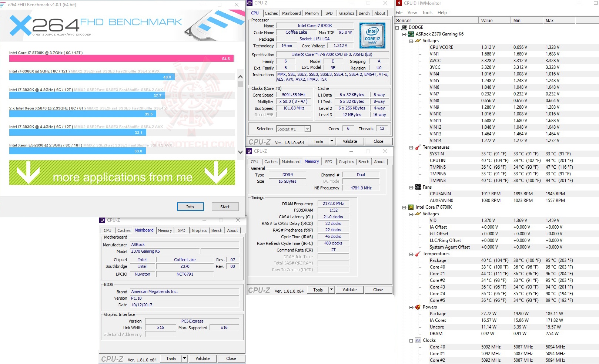Select the Fans icon in HWMonitor sensor tree

tap(418, 187)
